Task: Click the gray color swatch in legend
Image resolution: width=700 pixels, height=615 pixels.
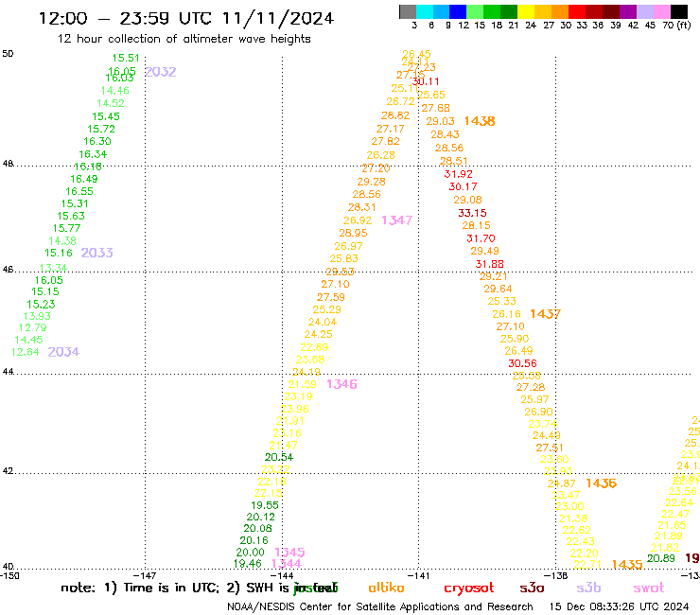Action: [408, 11]
